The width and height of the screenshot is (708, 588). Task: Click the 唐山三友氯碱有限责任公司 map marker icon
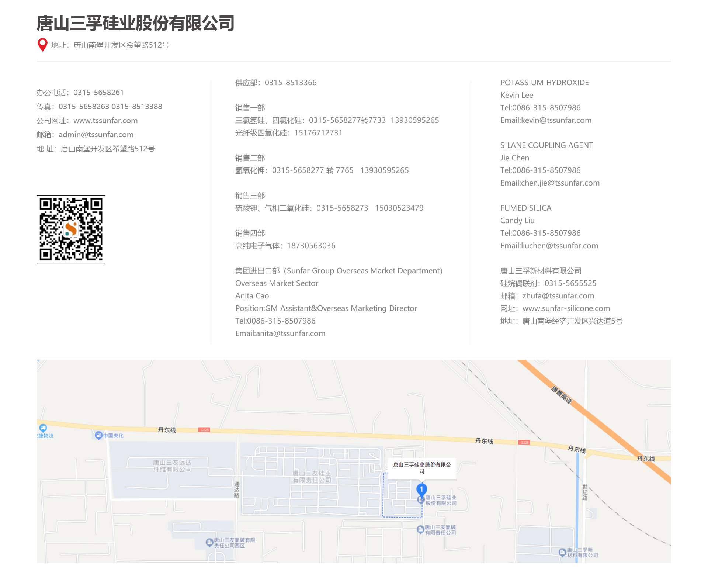tap(420, 530)
